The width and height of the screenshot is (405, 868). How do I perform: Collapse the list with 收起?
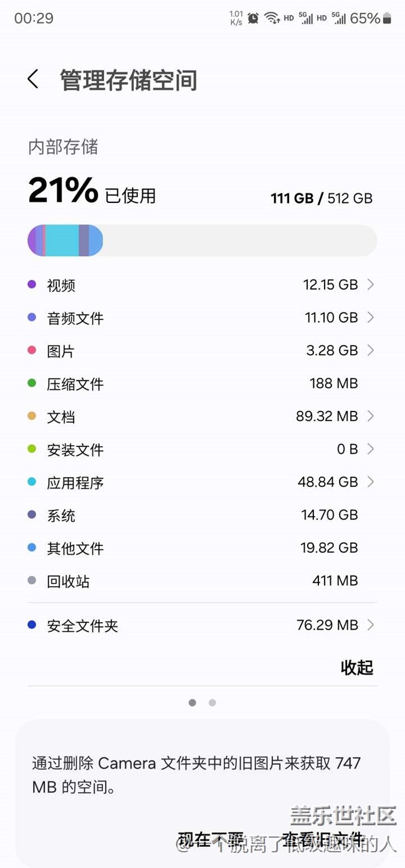click(356, 668)
